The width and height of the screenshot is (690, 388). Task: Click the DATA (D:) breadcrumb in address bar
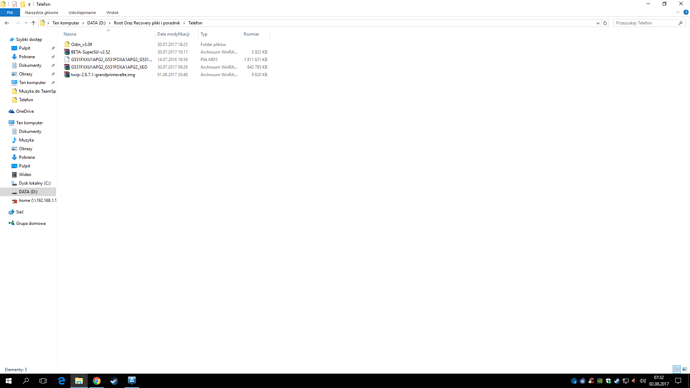point(96,23)
